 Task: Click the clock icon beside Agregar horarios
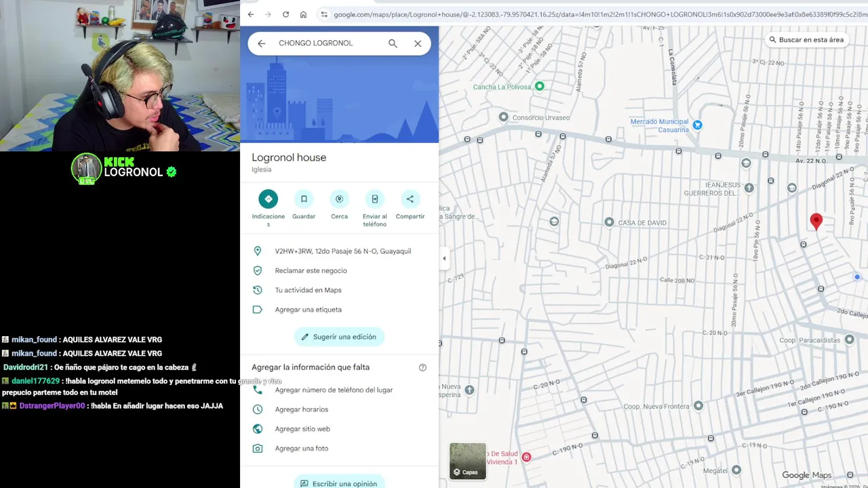(x=257, y=409)
